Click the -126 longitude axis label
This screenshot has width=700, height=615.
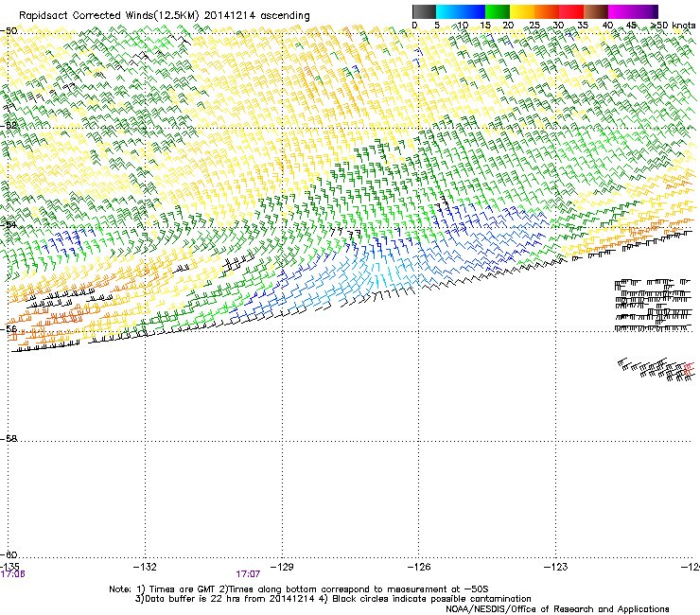tap(419, 567)
